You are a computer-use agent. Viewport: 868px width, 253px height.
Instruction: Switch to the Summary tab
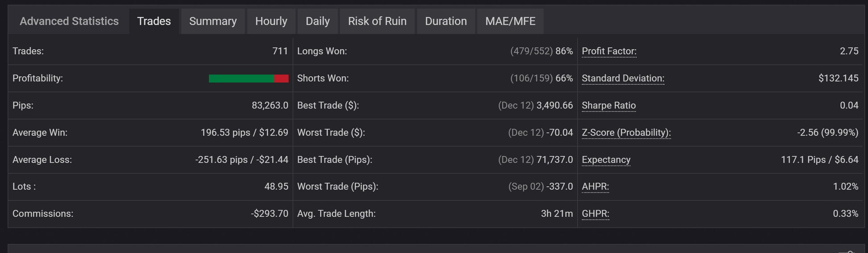coord(213,21)
